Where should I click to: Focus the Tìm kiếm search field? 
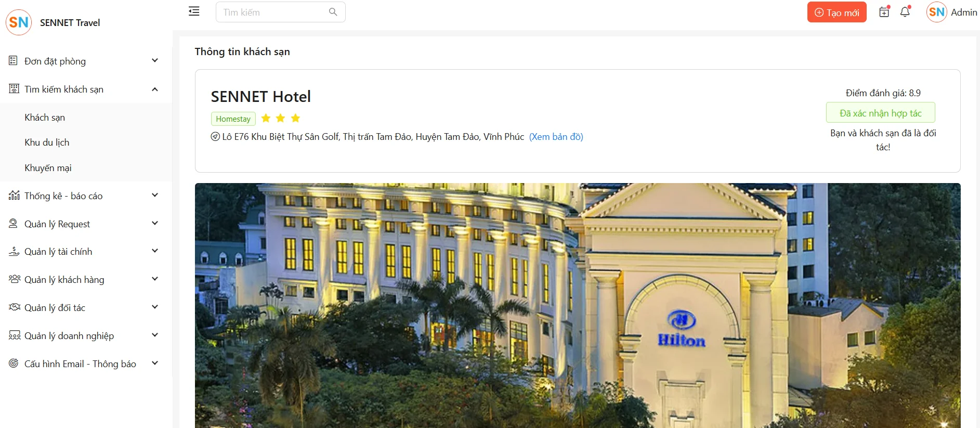(x=281, y=12)
